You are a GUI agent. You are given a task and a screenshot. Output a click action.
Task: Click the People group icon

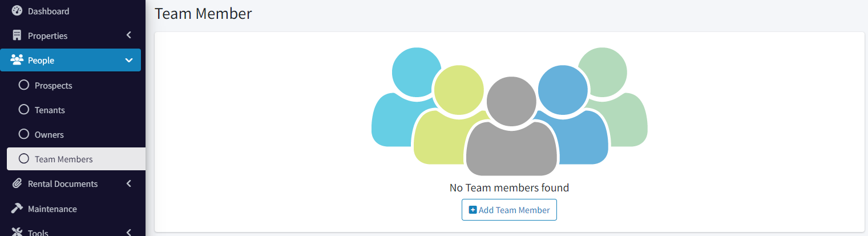pos(17,60)
